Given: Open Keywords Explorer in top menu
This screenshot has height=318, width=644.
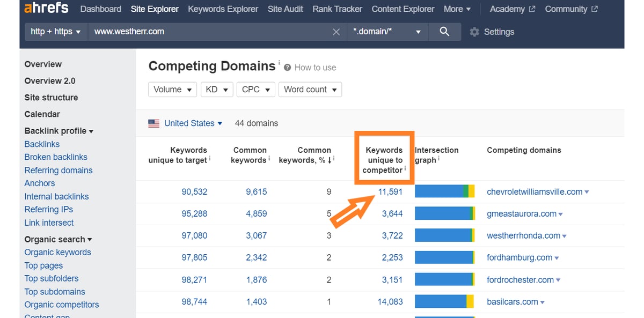Looking at the screenshot, I should (x=223, y=9).
